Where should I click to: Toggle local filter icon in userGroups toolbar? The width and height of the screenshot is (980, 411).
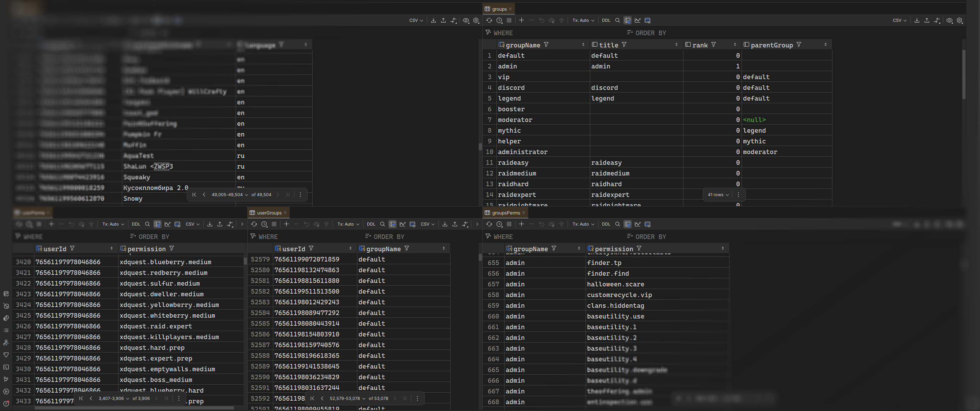coord(393,224)
